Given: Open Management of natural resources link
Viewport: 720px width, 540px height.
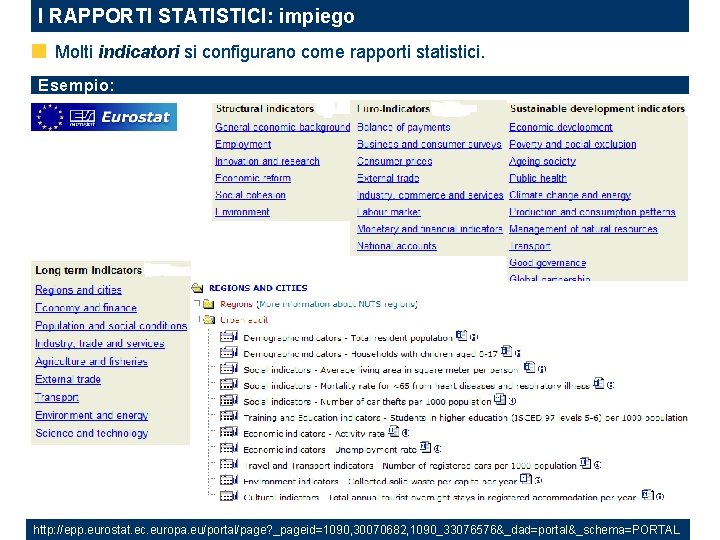Looking at the screenshot, I should click(583, 229).
